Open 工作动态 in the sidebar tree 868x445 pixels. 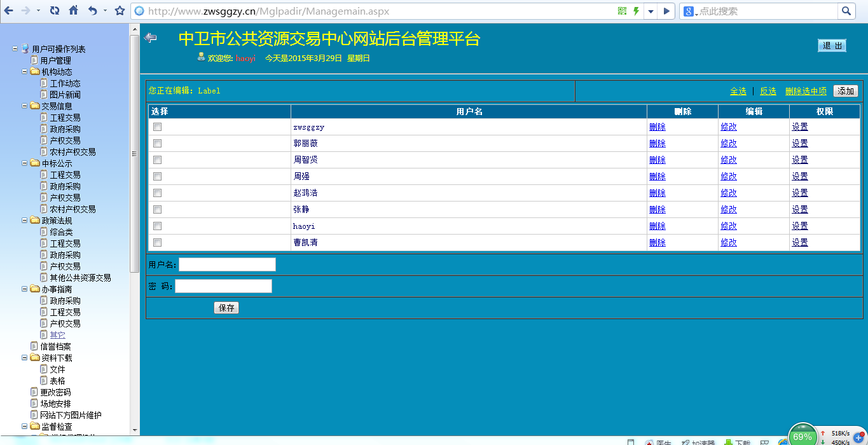(x=65, y=83)
